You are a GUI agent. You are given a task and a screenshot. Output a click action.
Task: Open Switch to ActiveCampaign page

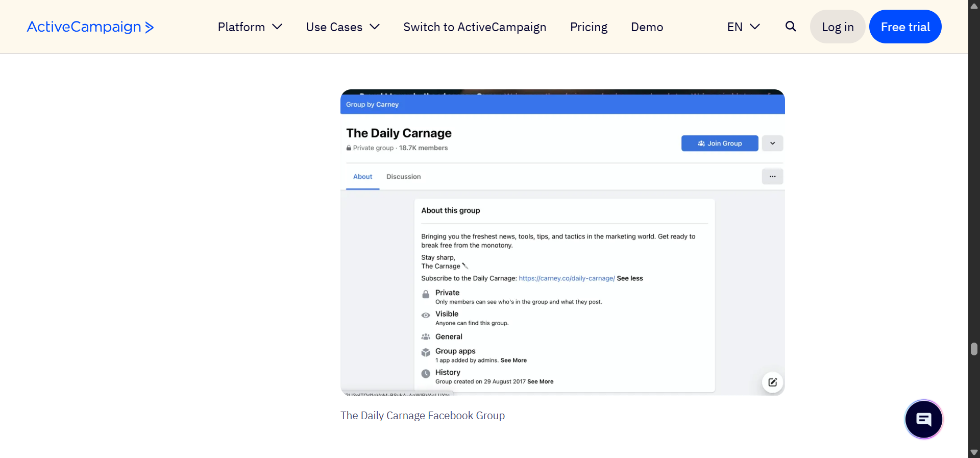tap(475, 27)
